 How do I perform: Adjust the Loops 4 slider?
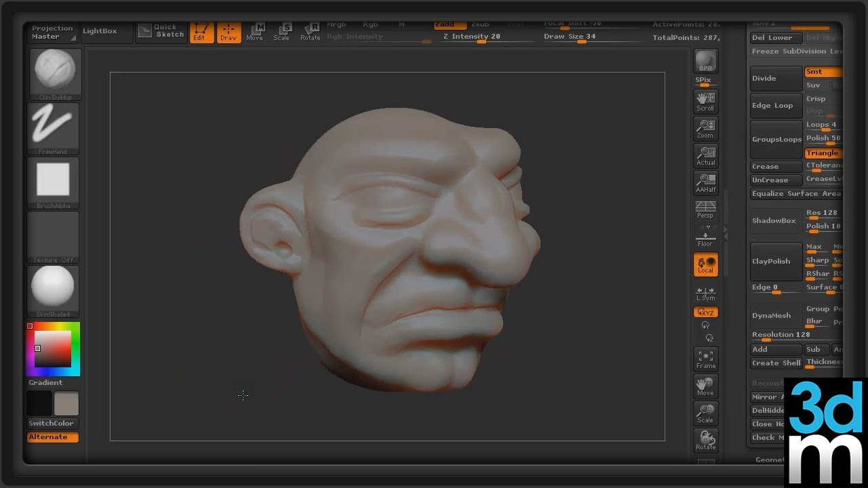point(823,125)
